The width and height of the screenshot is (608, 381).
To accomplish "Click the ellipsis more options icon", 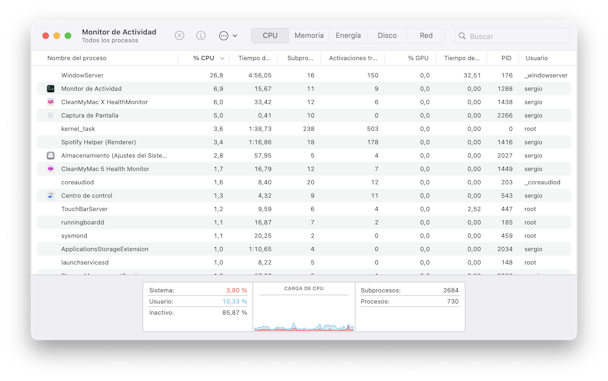I will pos(223,36).
